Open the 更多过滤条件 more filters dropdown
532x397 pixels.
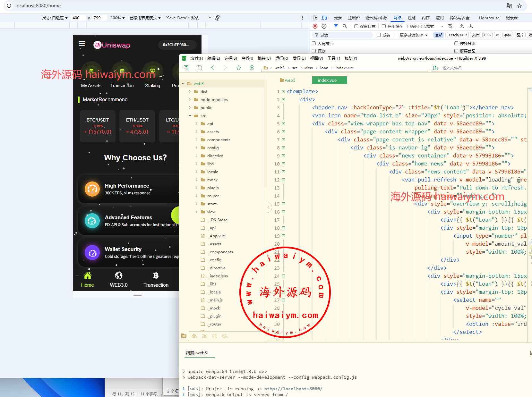[413, 35]
